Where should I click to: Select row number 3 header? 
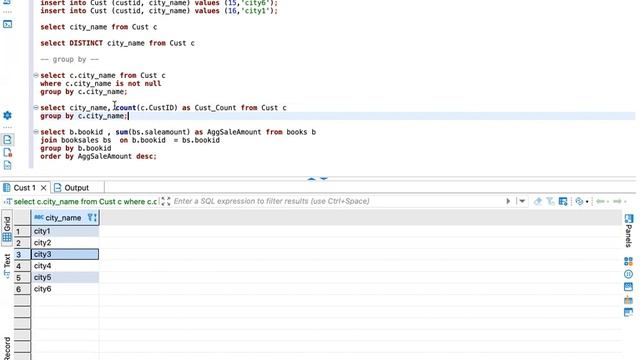coord(22,254)
